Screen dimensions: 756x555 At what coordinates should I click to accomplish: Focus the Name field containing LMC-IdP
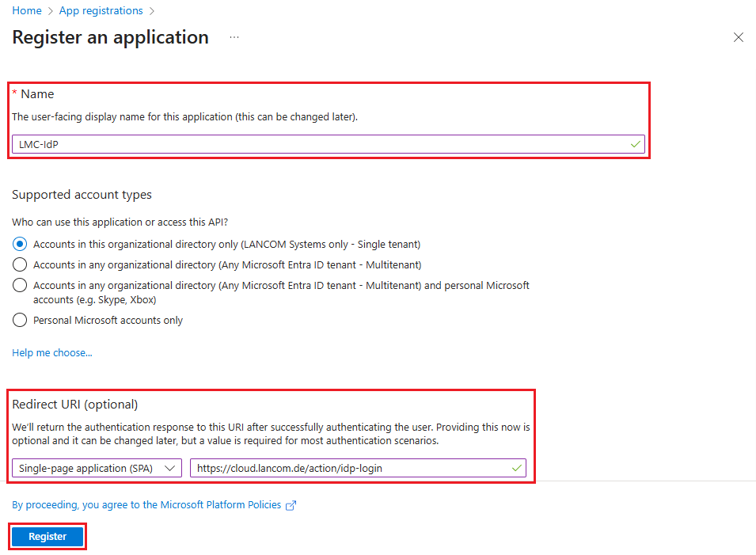(x=317, y=144)
